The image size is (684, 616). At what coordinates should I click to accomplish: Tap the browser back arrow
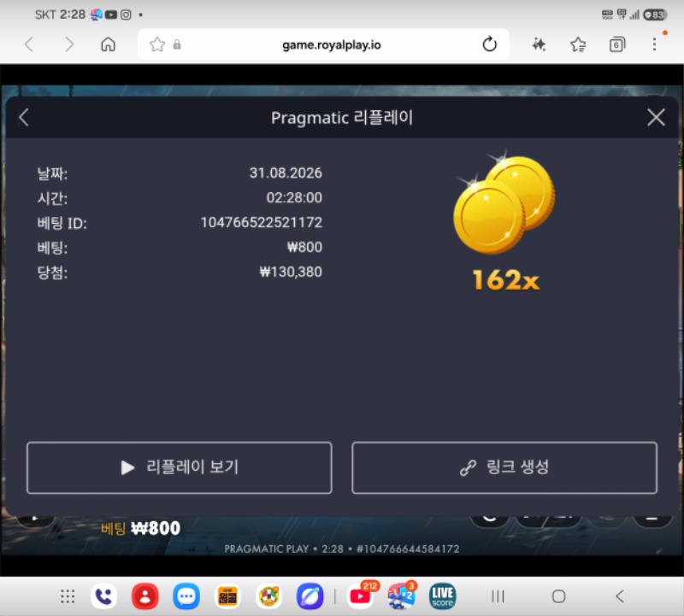click(x=29, y=44)
